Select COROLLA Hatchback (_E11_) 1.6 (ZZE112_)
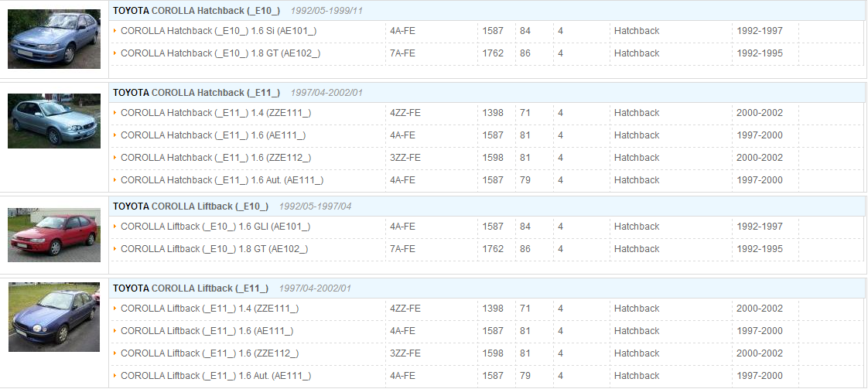 click(216, 158)
